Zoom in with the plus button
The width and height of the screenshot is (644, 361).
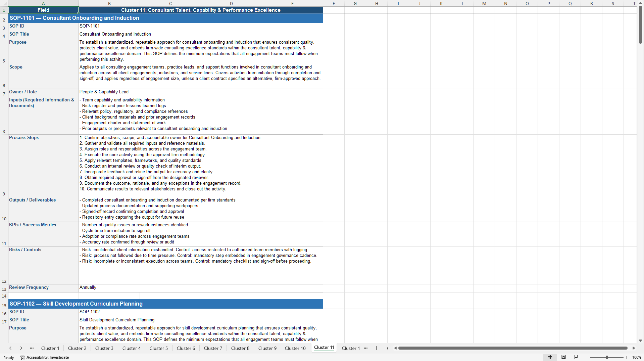pos(626,357)
